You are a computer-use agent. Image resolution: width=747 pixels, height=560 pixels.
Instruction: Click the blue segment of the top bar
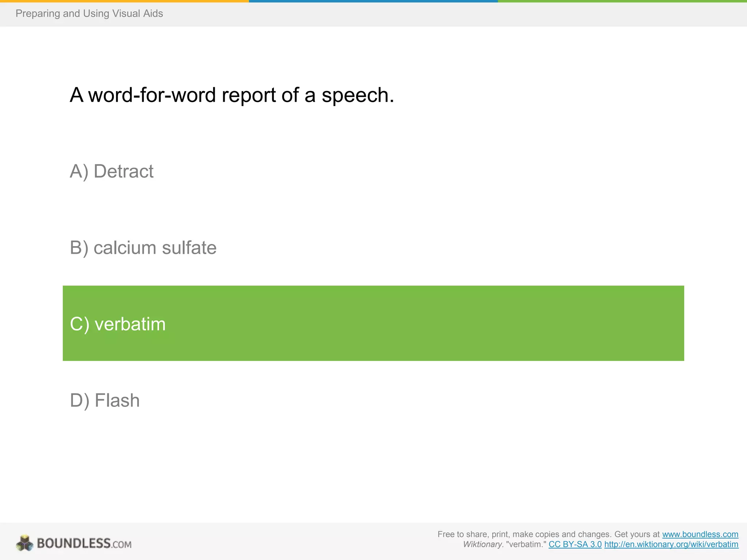[x=373, y=1]
